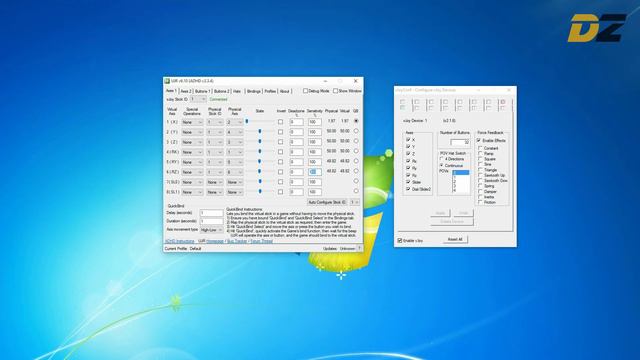This screenshot has width=640, height=360.
Task: Check the Sine force feedback effect
Action: pos(480,164)
